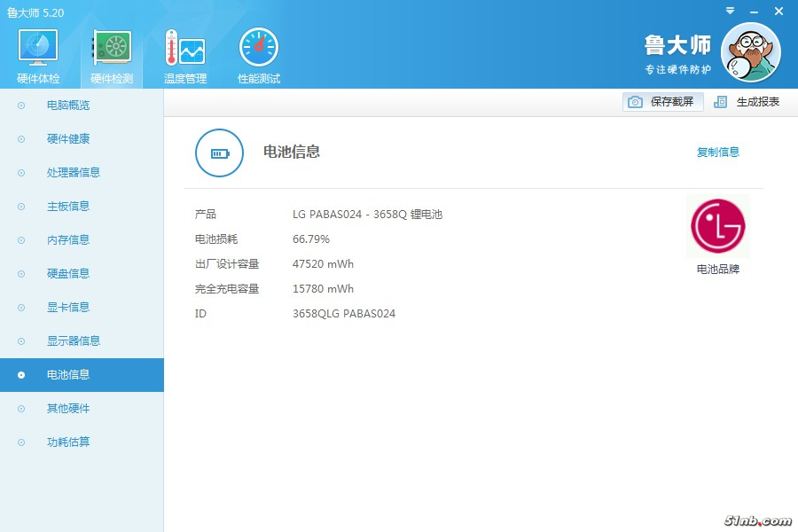Click the 鲁大师 mascot avatar

tap(750, 52)
